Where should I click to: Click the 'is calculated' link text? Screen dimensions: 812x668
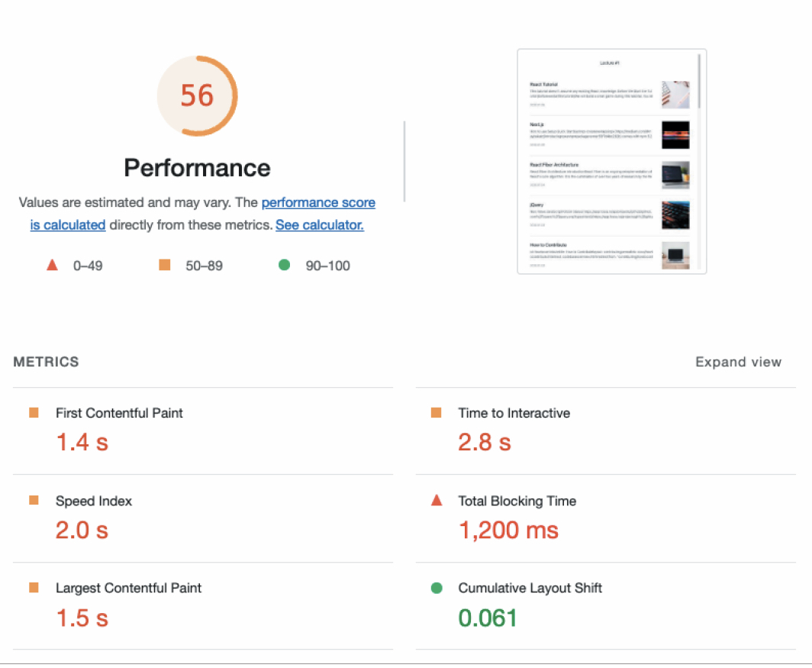(x=68, y=225)
